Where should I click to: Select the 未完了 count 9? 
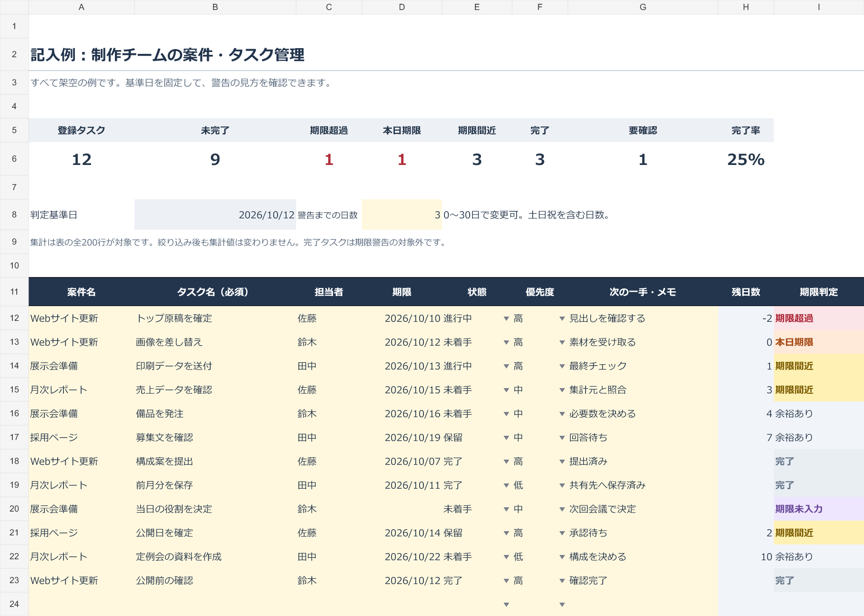[x=215, y=159]
